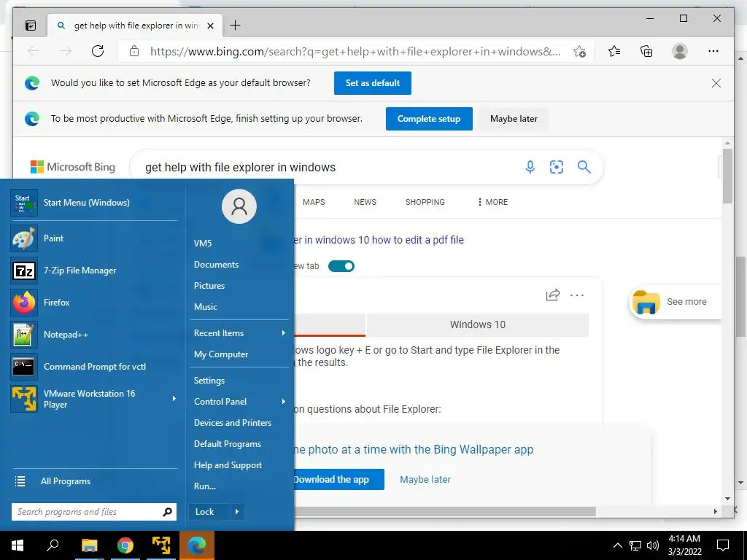
Task: Click the Edge address bar URL
Action: [x=355, y=52]
